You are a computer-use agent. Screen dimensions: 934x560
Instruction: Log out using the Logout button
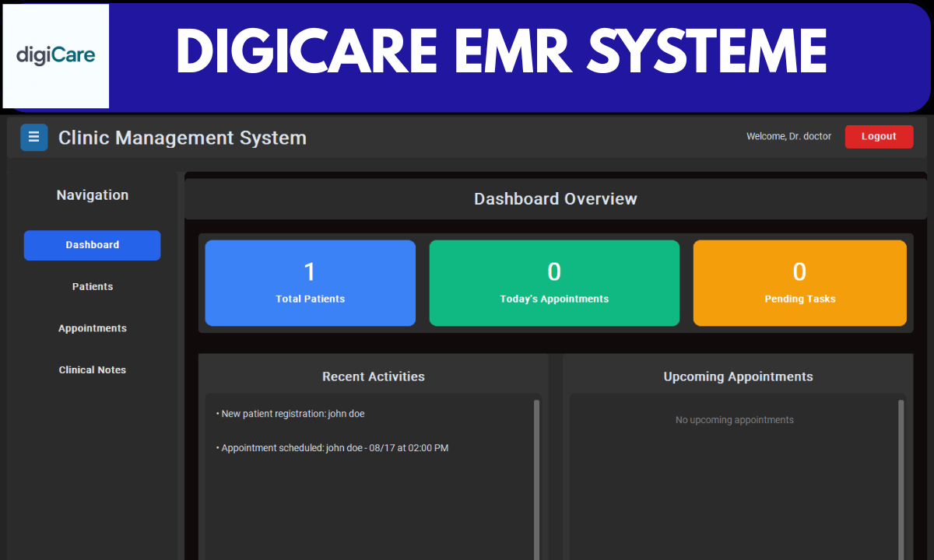(x=879, y=136)
